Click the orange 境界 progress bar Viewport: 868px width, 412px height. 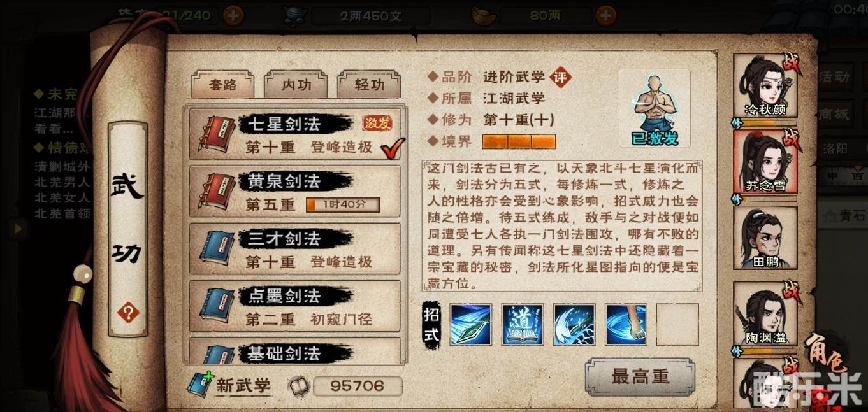(519, 141)
